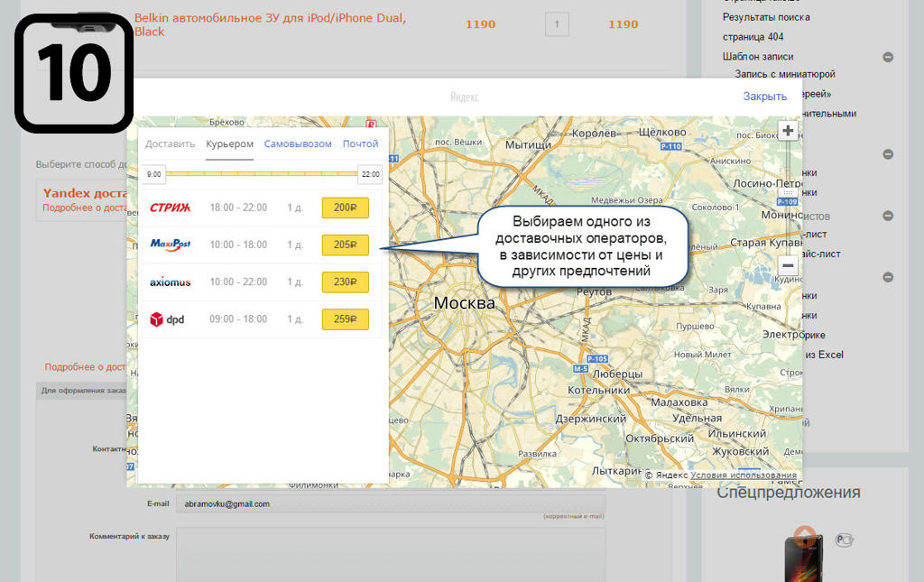Open the phone product thumbnail in Спецпредложения
924x582 pixels.
pos(802,557)
